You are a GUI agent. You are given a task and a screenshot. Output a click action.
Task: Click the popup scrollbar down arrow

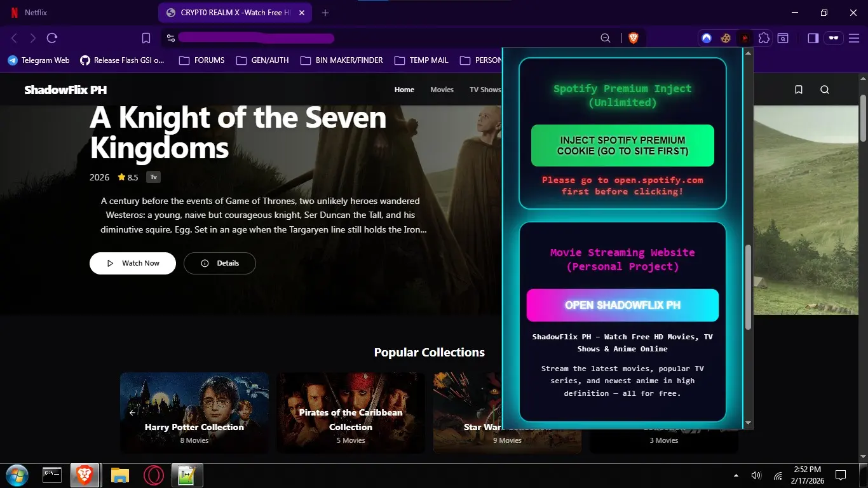(748, 423)
